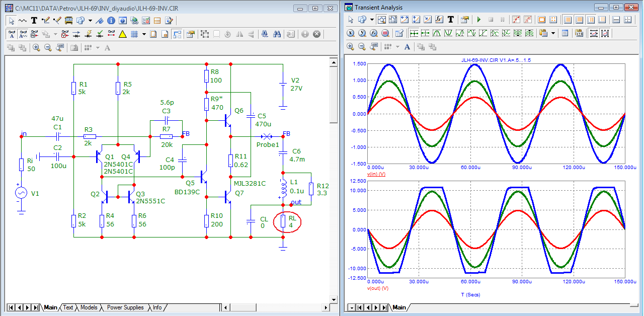This screenshot has height=316, width=644.
Task: Click the Peak cursor function icon
Action: click(437, 33)
